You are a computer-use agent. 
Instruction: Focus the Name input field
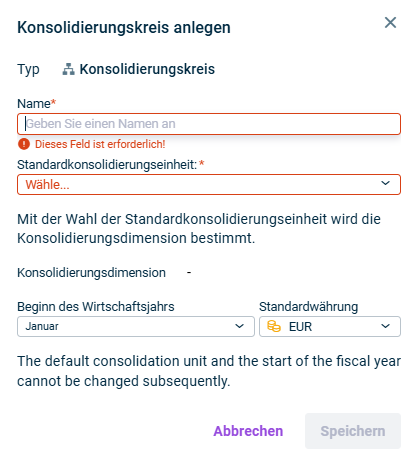coord(209,124)
